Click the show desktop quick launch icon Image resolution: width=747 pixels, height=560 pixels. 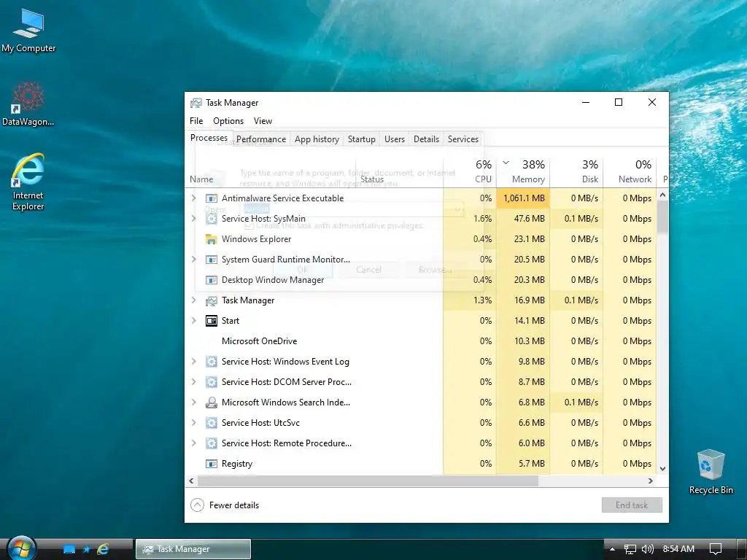click(69, 549)
